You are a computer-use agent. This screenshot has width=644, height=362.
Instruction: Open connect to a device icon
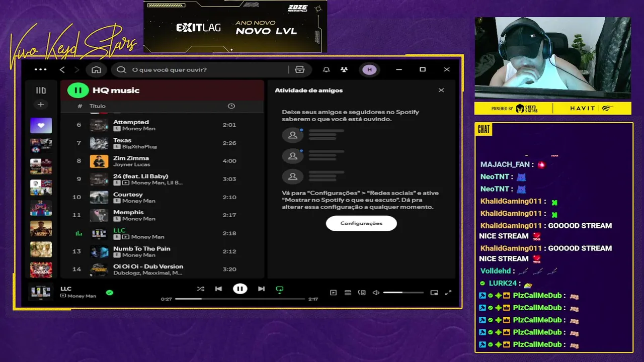(362, 293)
